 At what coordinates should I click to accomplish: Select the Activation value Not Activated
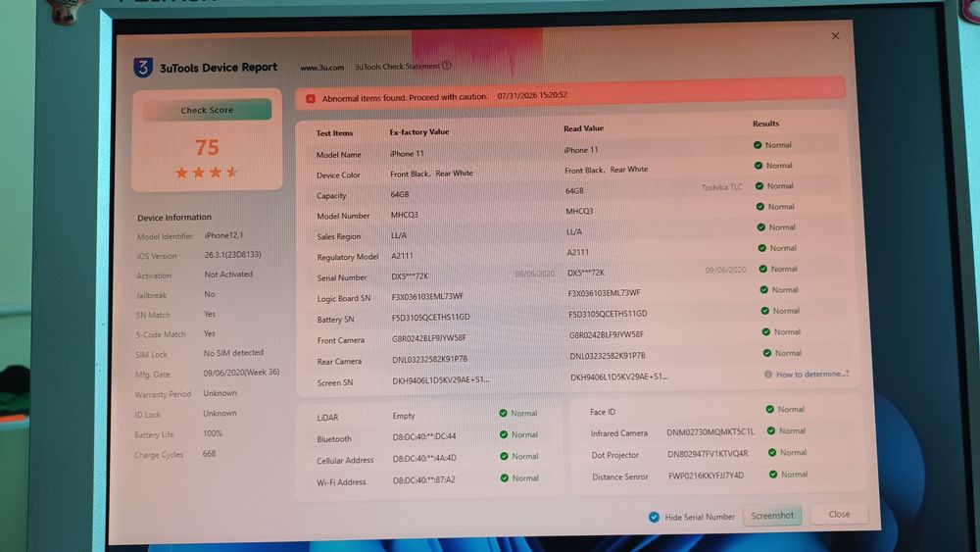[x=228, y=274]
